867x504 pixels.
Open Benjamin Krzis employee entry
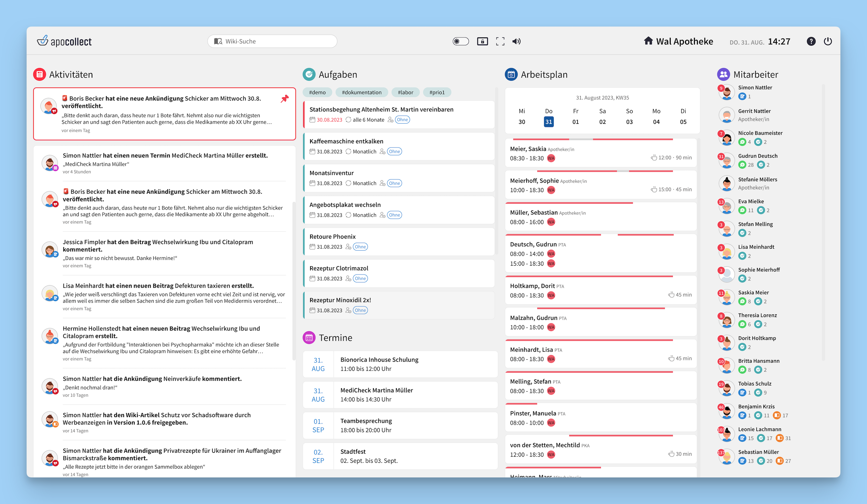pyautogui.click(x=756, y=406)
